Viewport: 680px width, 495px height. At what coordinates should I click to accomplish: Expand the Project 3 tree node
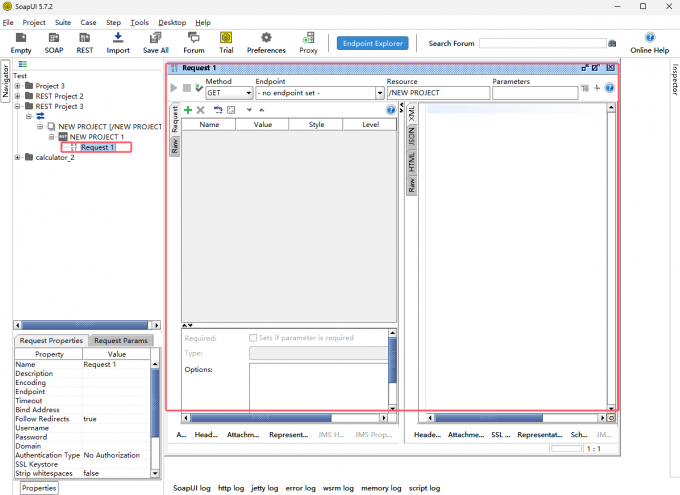point(17,86)
